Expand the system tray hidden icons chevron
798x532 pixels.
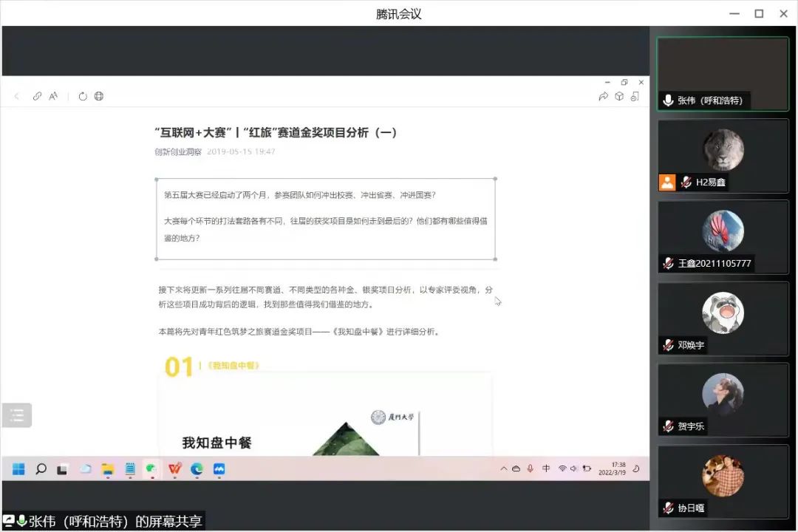[504, 468]
